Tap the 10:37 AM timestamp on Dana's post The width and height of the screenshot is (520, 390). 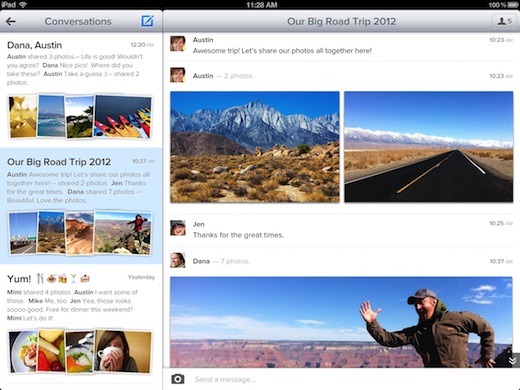coord(501,261)
